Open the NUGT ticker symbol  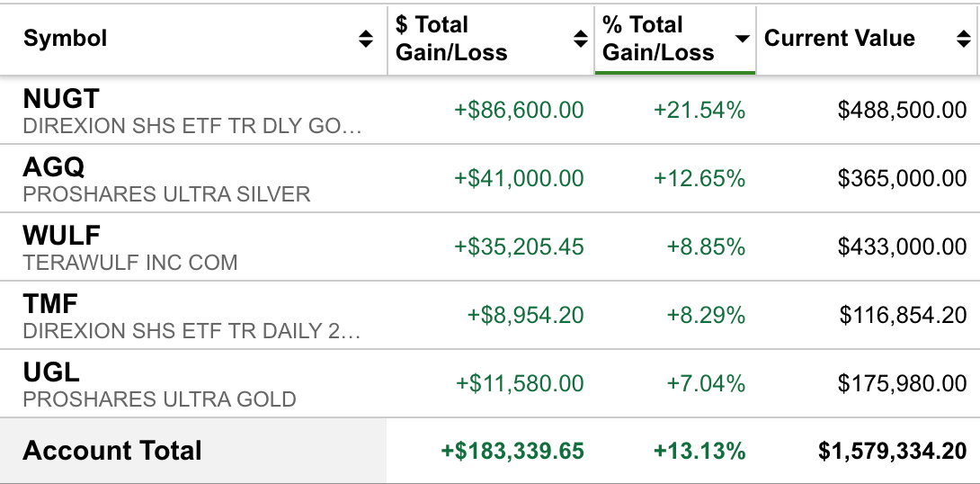(61, 98)
